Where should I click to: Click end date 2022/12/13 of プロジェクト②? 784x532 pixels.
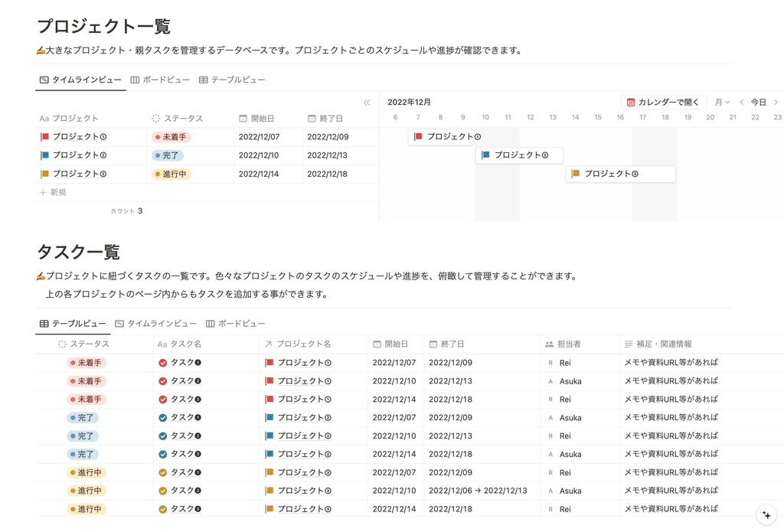328,155
